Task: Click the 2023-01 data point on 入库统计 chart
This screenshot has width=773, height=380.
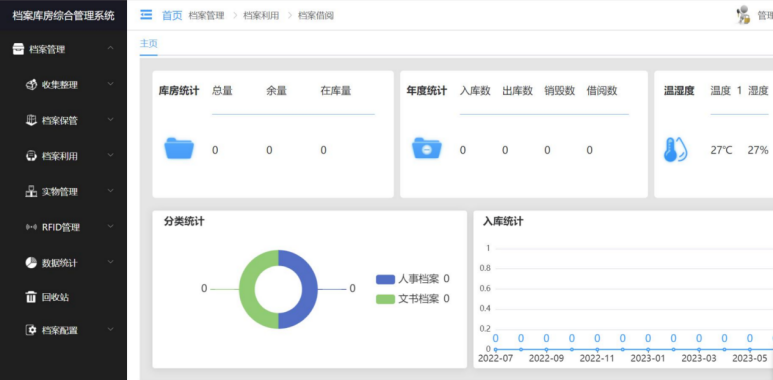Action: [648, 349]
